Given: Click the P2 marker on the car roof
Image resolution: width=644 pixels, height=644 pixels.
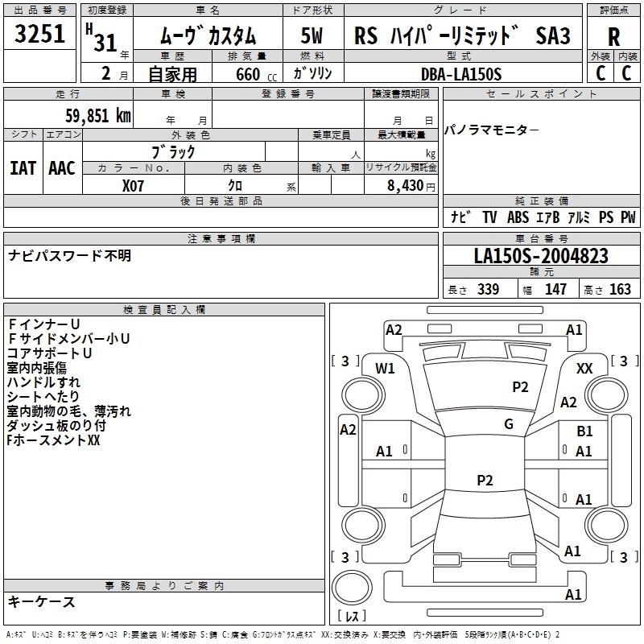Looking at the screenshot, I should click(x=485, y=480).
